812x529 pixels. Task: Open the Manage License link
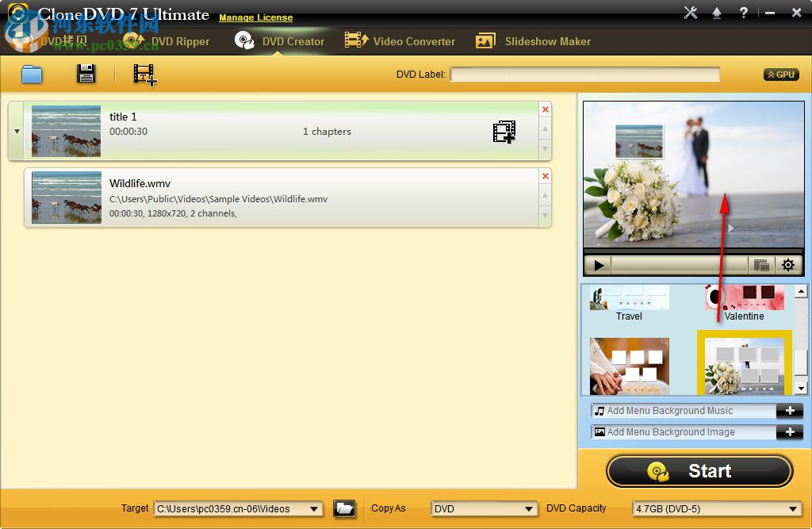point(256,17)
